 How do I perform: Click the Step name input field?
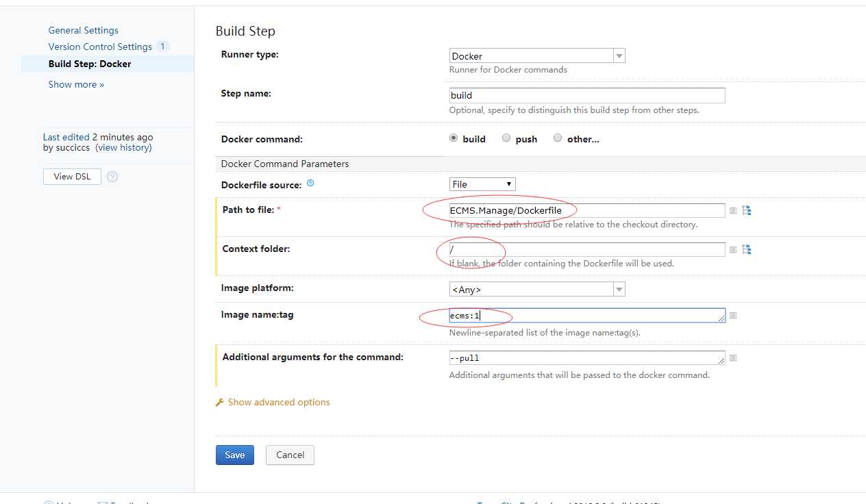tap(587, 95)
